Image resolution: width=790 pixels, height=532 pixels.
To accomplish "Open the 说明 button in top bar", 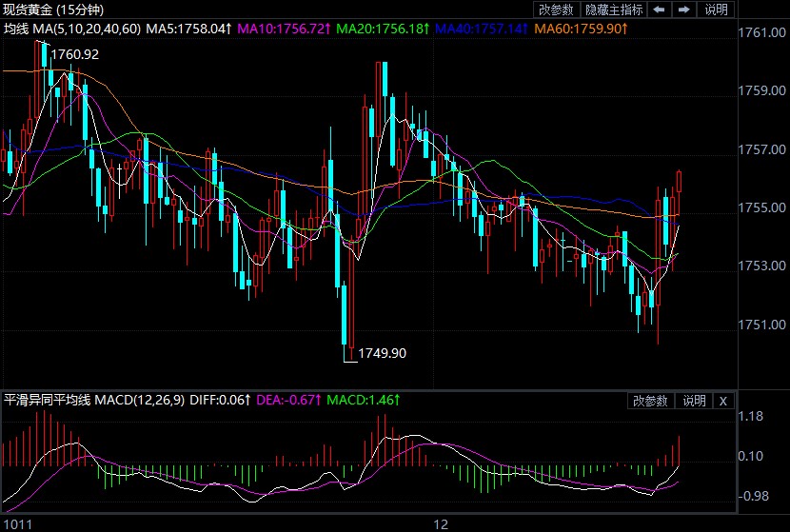I will [x=716, y=10].
